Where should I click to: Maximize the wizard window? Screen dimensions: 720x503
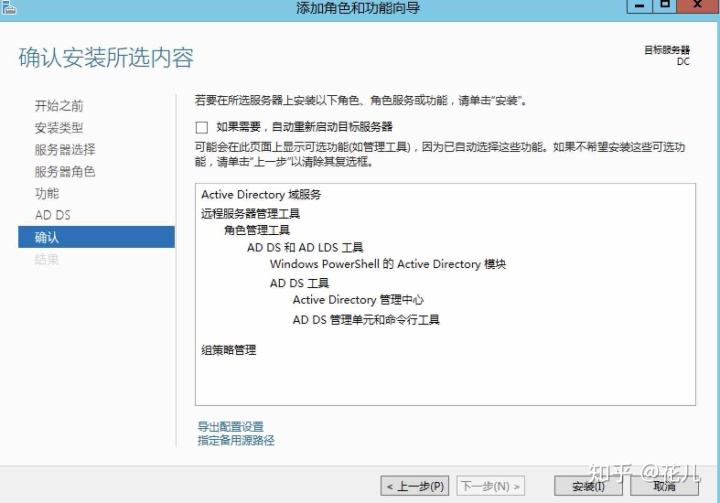(664, 6)
